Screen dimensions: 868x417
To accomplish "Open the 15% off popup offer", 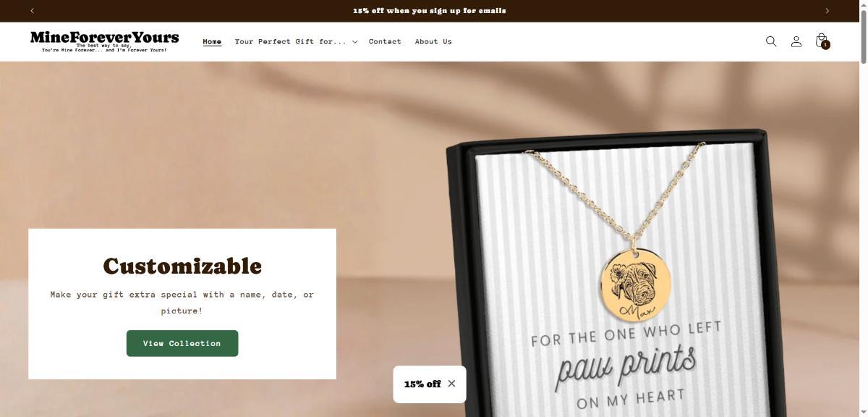I will coord(422,384).
